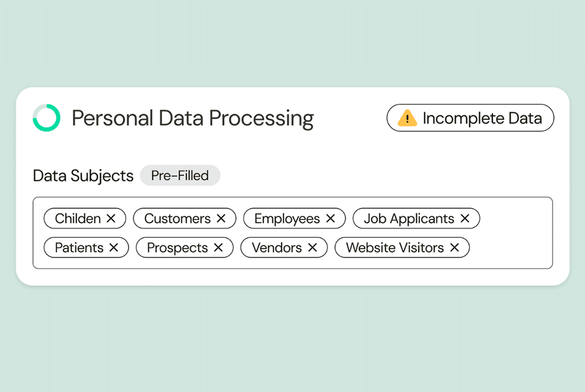Select the Job Applicants tag label

(x=409, y=219)
